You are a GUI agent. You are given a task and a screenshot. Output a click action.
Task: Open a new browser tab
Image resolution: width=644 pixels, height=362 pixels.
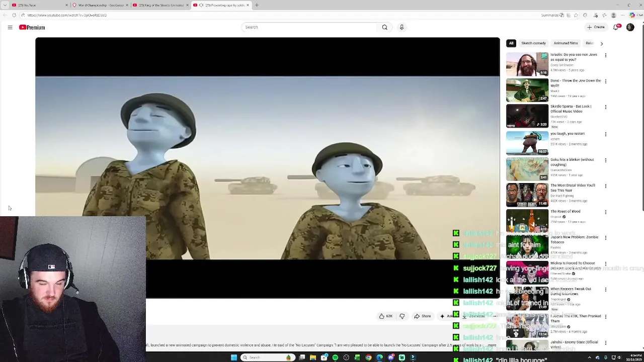(x=257, y=5)
